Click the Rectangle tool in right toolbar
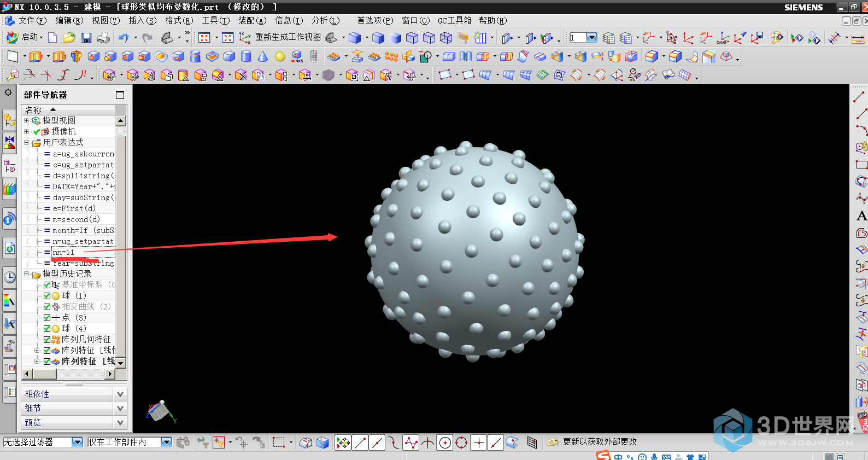 pyautogui.click(x=861, y=165)
